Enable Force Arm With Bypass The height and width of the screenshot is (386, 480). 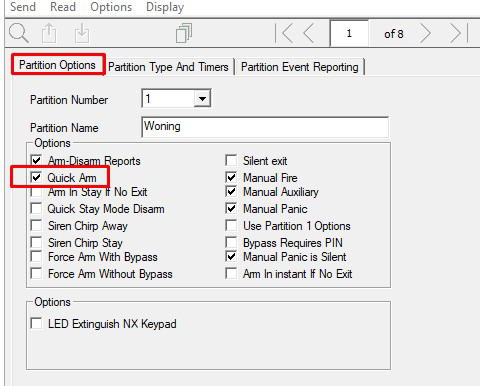click(36, 257)
